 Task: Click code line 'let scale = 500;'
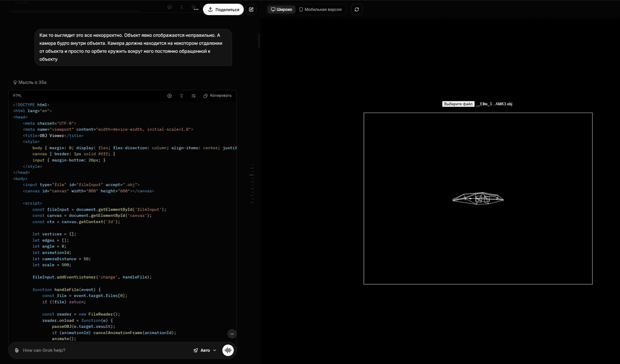coord(52,265)
